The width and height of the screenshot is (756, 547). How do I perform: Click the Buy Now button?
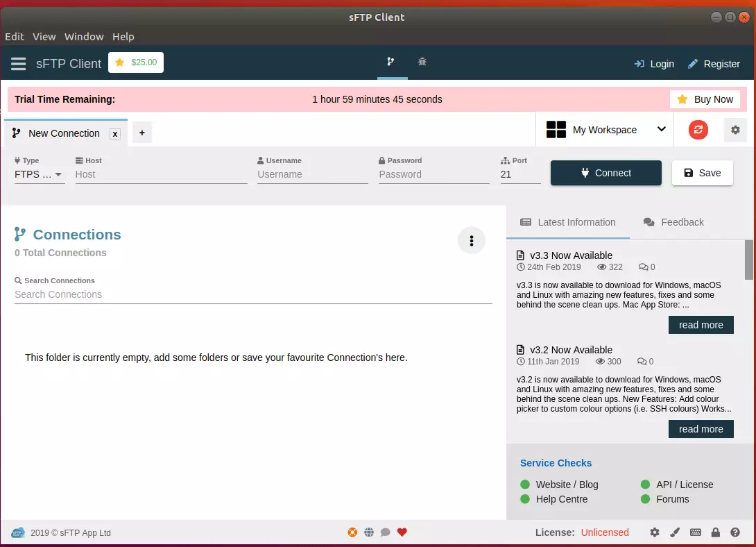pyautogui.click(x=705, y=99)
